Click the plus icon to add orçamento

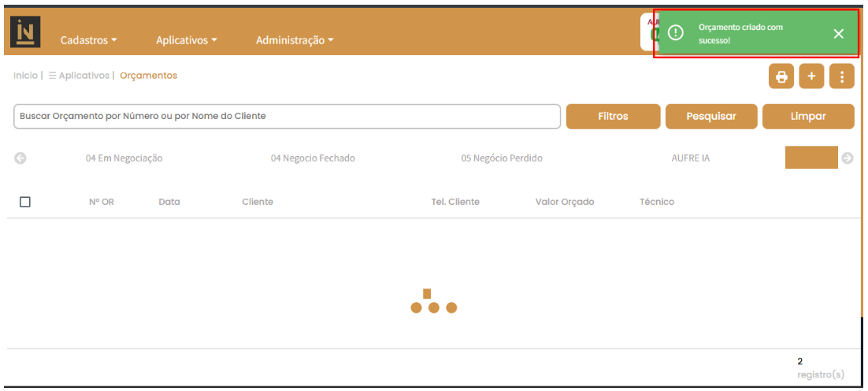tap(811, 76)
